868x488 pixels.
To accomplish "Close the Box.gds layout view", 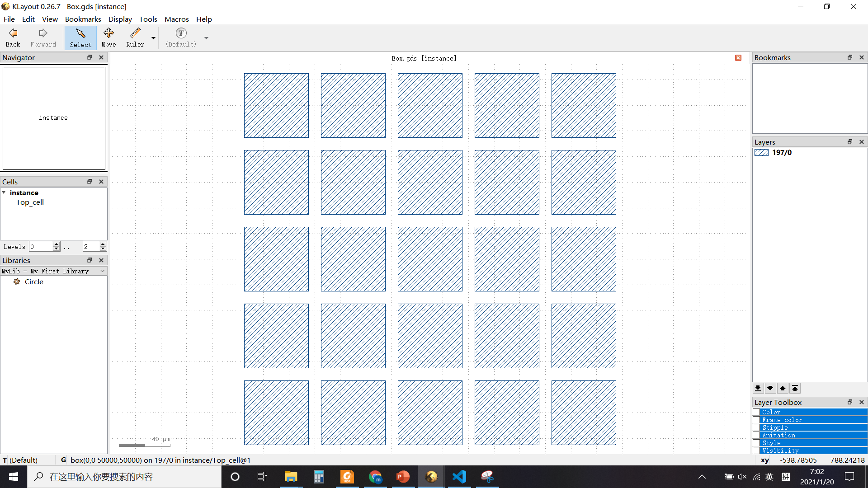I will pyautogui.click(x=738, y=58).
